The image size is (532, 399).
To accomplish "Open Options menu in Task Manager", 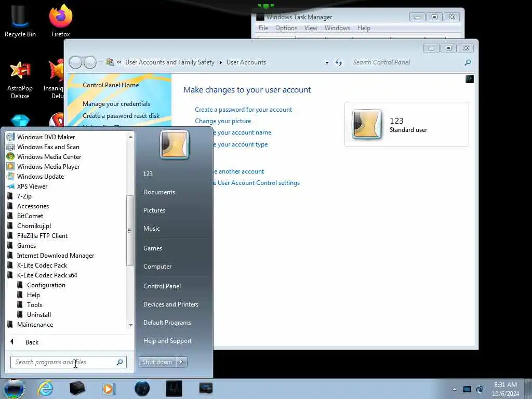I will point(286,28).
